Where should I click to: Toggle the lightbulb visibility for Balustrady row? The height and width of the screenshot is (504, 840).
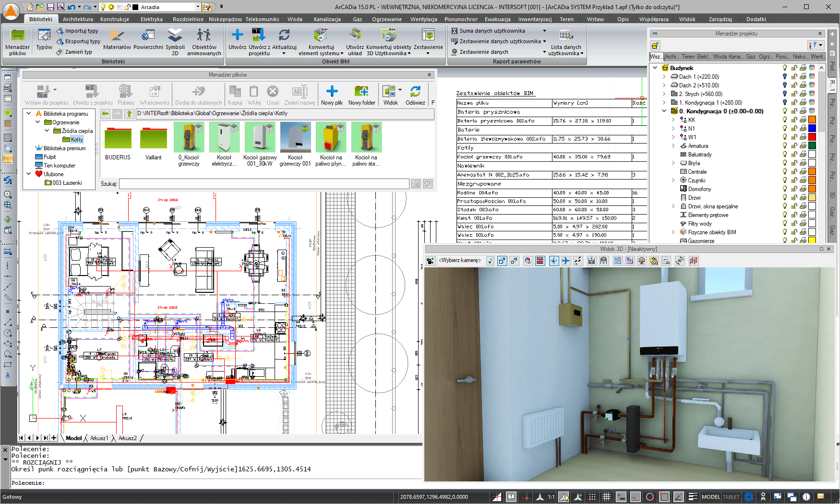click(x=785, y=155)
